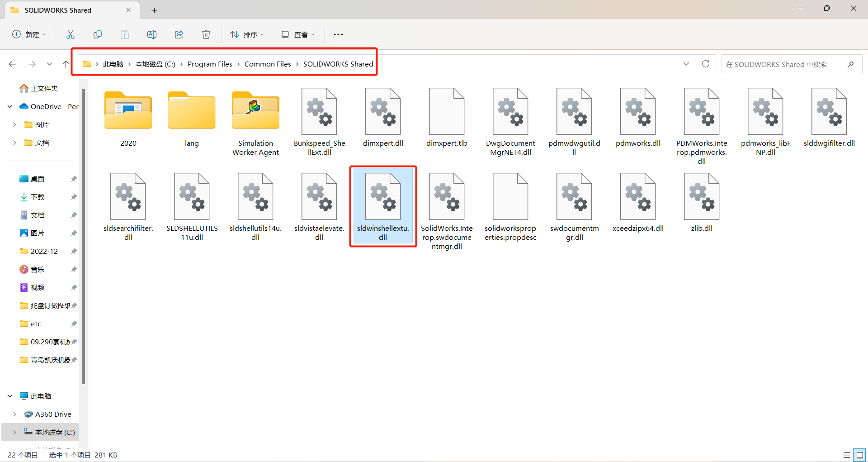Viewport: 868px width, 462px height.
Task: Select the DwgDocumentMgrNET4.dll file
Action: pos(510,122)
